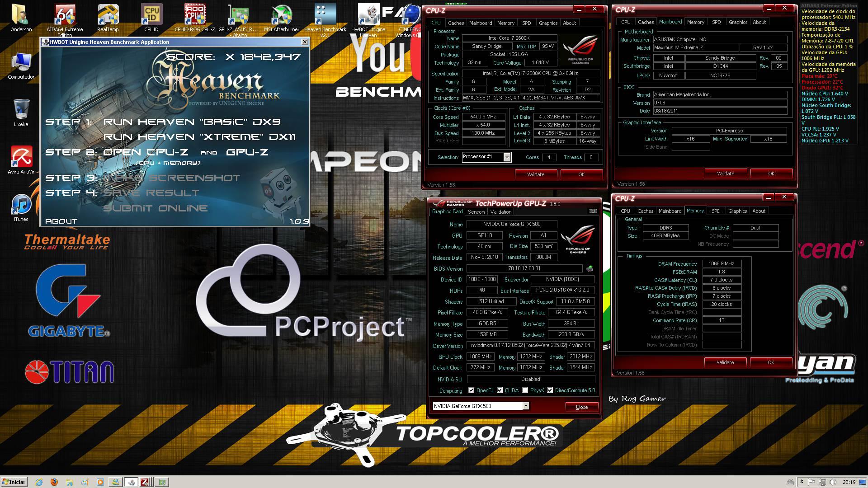Click the Core Speed 5400.9 MHz field
The image size is (868, 488).
483,117
